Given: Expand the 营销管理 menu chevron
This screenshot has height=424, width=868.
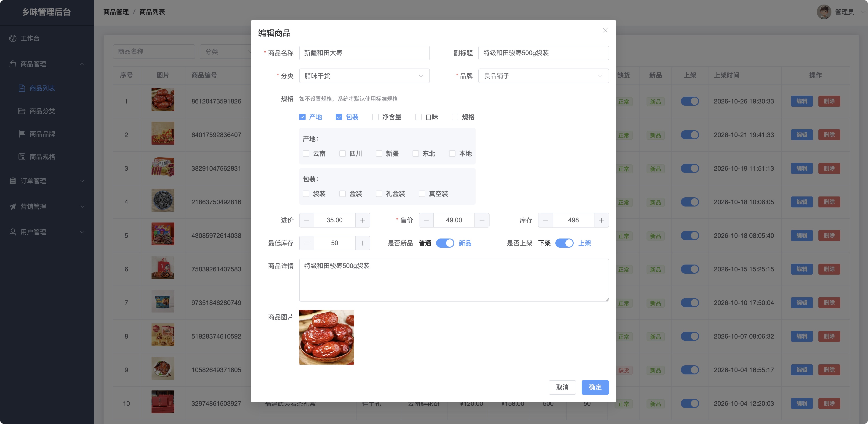Looking at the screenshot, I should tap(82, 207).
